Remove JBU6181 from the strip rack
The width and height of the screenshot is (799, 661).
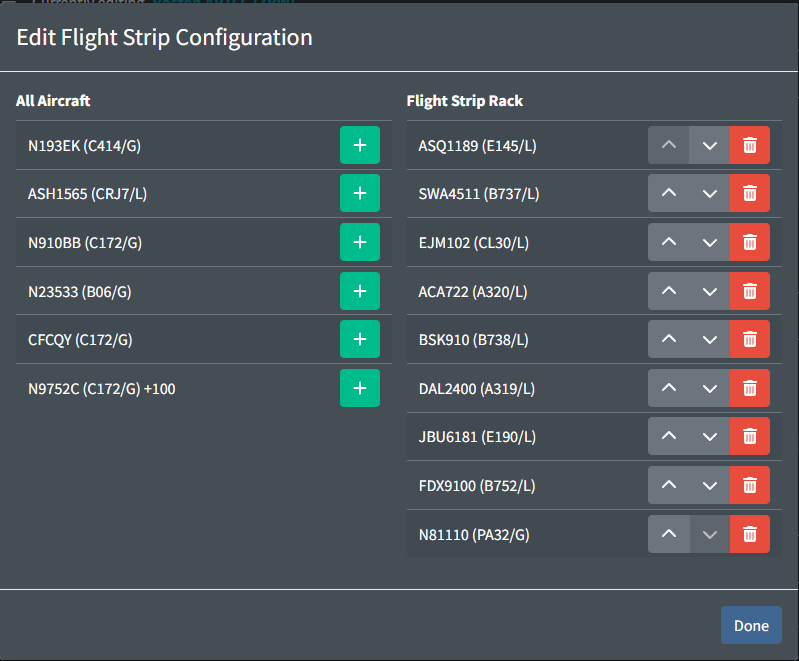[750, 436]
